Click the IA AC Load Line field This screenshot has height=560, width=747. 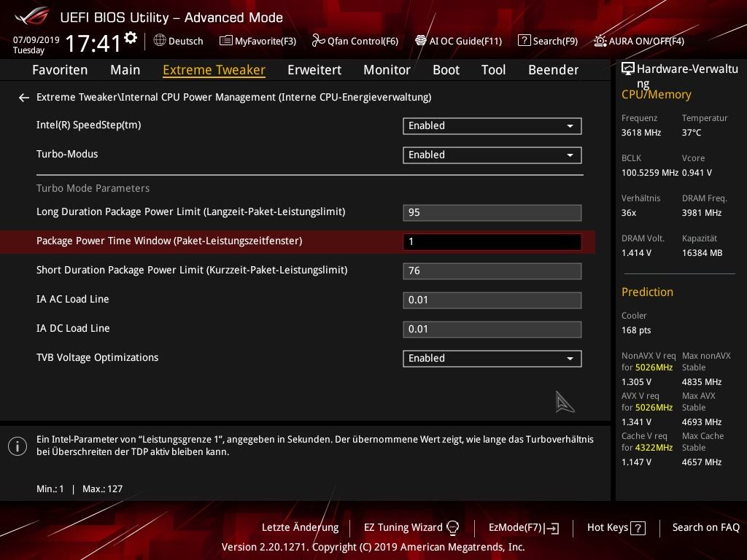pyautogui.click(x=492, y=300)
